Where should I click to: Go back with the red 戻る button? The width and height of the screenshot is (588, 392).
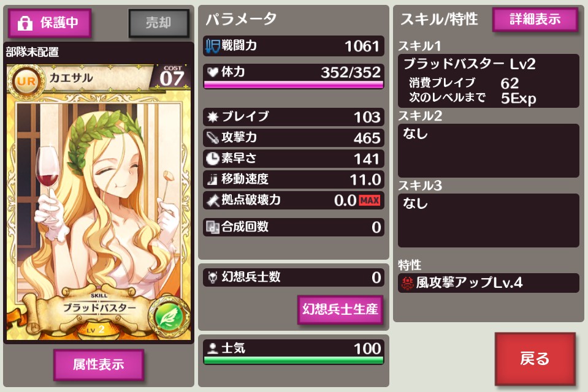[535, 359]
